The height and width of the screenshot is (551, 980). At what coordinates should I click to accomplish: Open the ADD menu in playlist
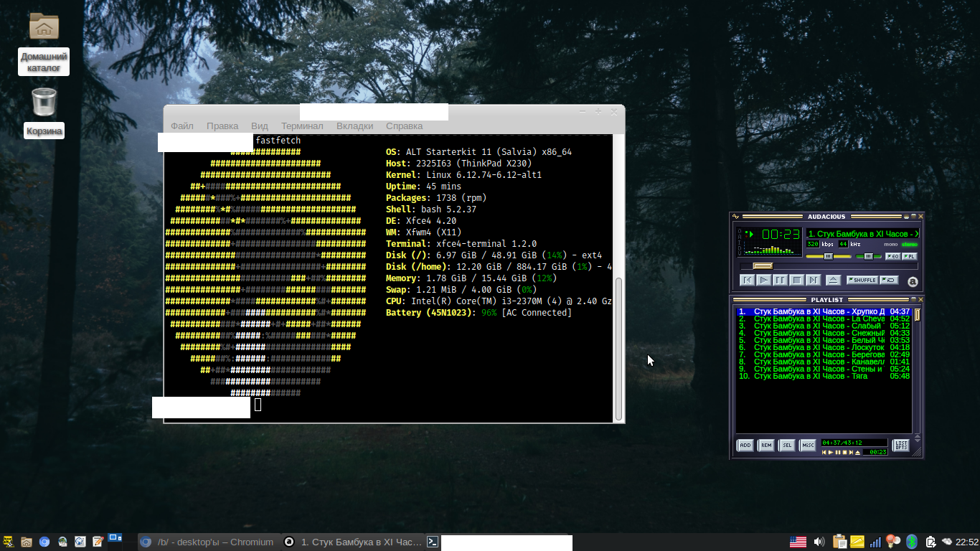(745, 446)
